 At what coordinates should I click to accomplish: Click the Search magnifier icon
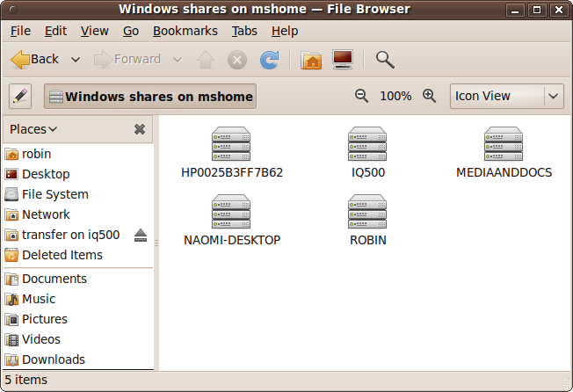point(385,60)
